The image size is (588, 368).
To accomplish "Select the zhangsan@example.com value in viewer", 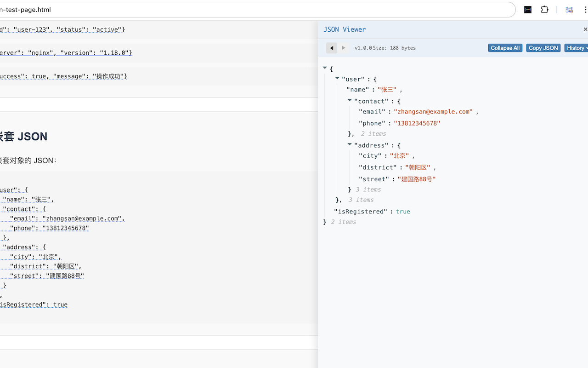I will [433, 112].
